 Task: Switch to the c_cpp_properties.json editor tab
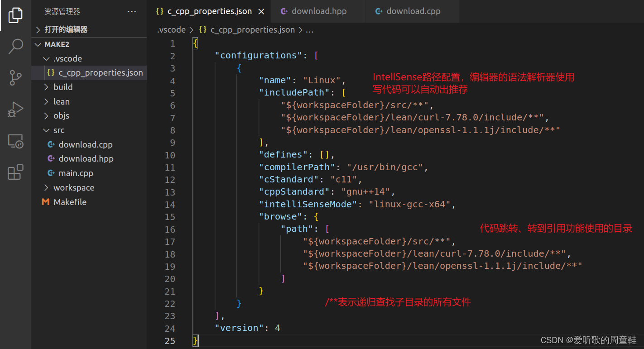210,12
